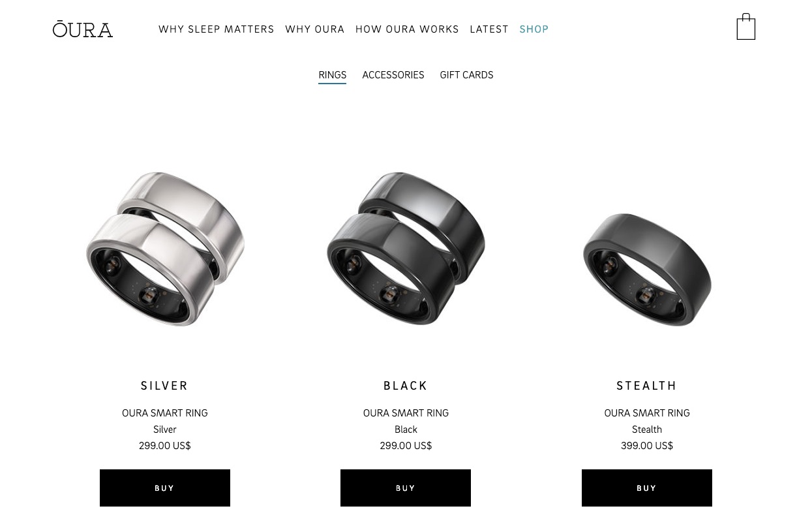
Task: Buy the Stealth Oura ring
Action: 647,488
